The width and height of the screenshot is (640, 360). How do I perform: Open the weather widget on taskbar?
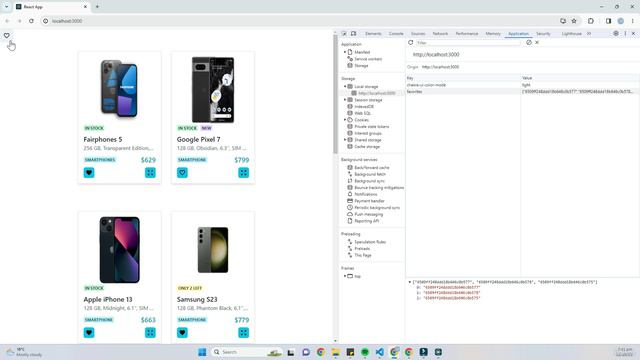pyautogui.click(x=24, y=352)
